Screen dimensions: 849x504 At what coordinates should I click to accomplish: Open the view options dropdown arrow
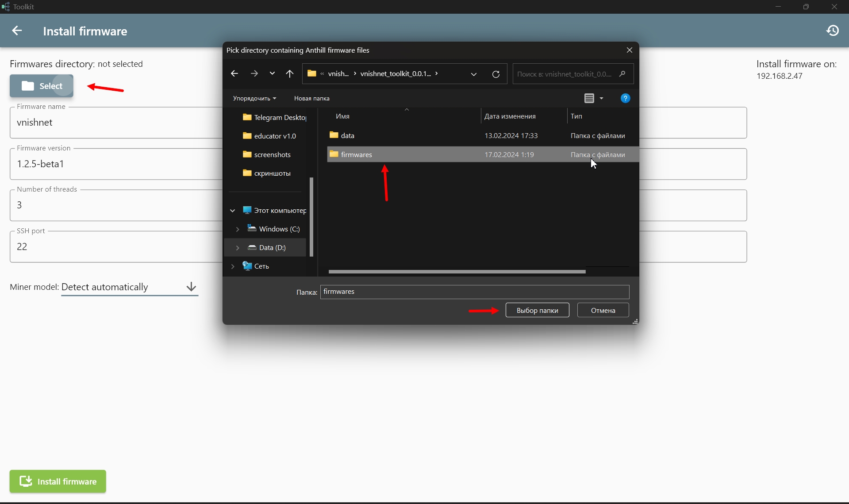point(601,98)
